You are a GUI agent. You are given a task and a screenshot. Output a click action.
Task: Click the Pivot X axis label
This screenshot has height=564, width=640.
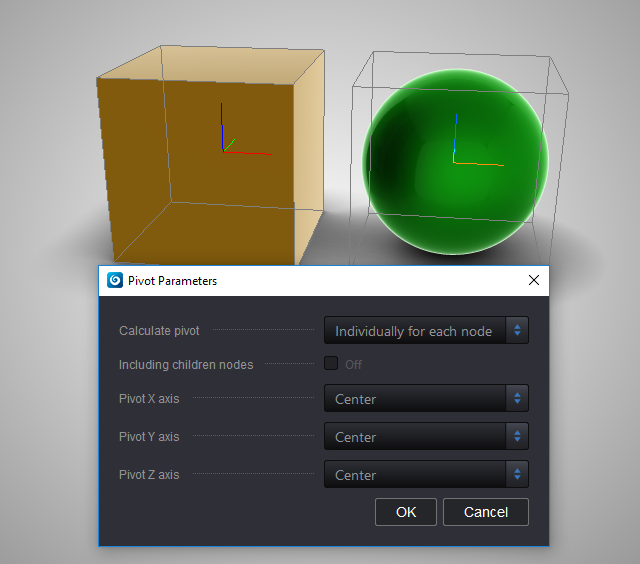tap(149, 399)
